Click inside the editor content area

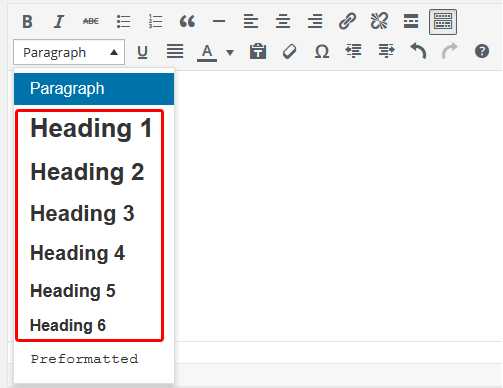(x=337, y=205)
